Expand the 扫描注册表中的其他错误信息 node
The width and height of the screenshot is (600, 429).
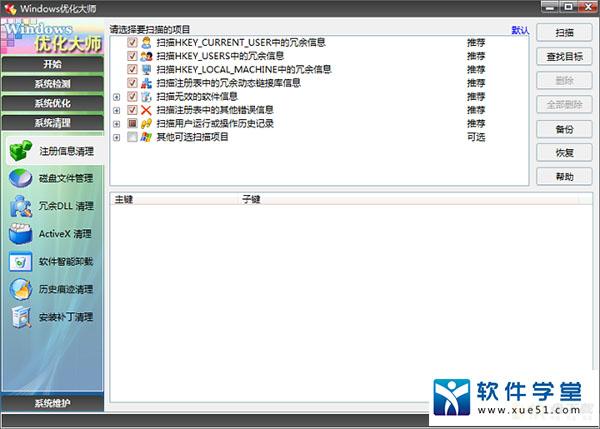tap(117, 111)
